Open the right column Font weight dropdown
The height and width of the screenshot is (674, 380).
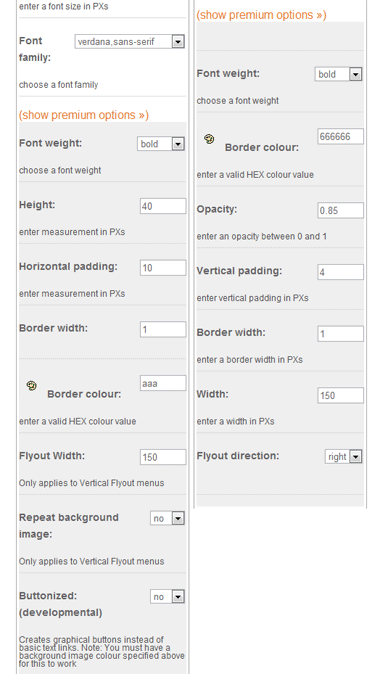click(338, 74)
